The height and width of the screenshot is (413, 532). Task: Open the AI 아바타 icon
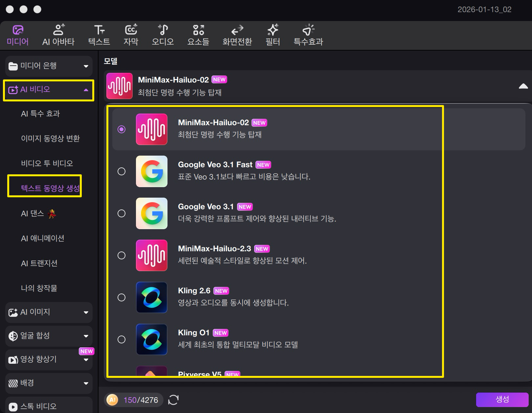(x=59, y=30)
